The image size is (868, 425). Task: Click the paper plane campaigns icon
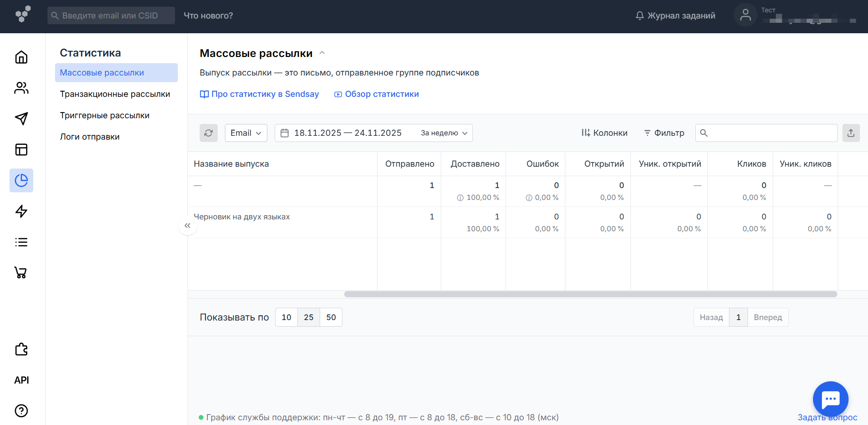tap(21, 119)
